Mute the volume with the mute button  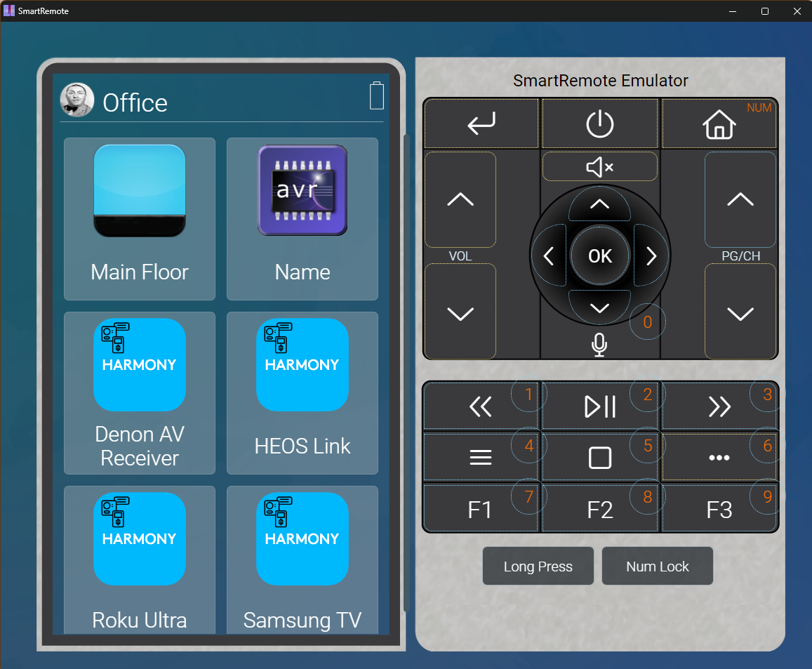[x=599, y=167]
